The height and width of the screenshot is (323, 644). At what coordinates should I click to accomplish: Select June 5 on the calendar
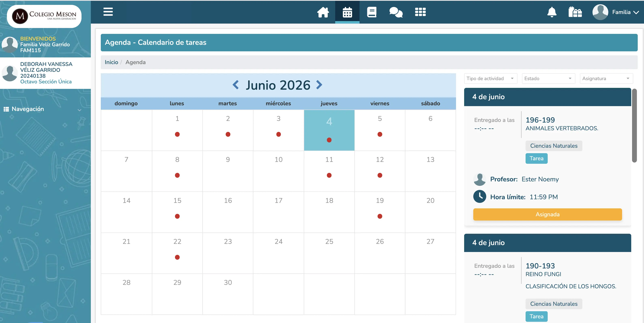(380, 130)
